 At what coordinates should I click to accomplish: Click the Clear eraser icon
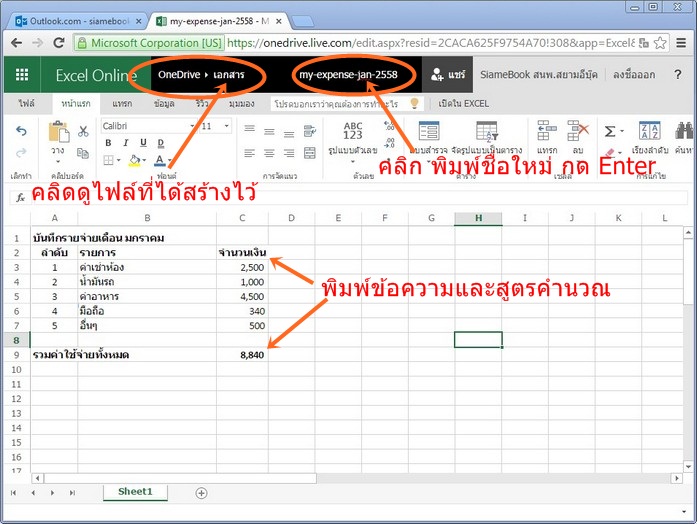(x=609, y=152)
